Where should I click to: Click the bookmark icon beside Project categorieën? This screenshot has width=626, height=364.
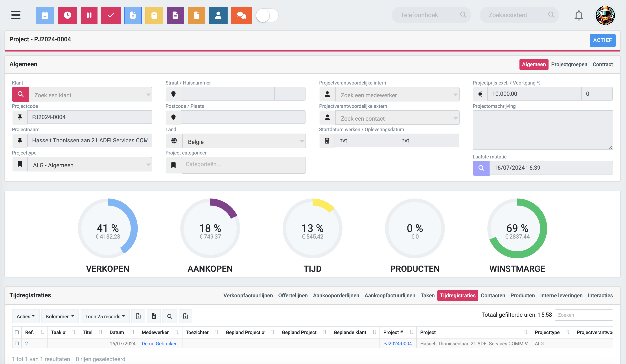(x=173, y=165)
